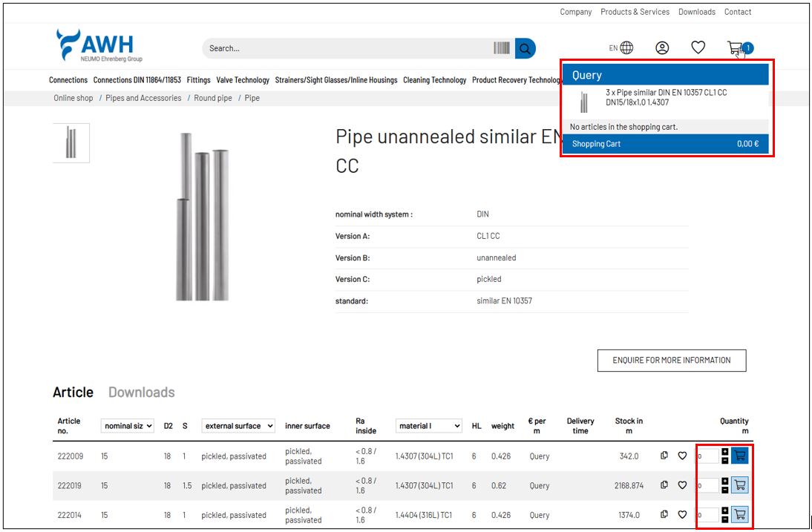Open the nominal size filter dropdown
This screenshot has height=532, width=812.
128,426
